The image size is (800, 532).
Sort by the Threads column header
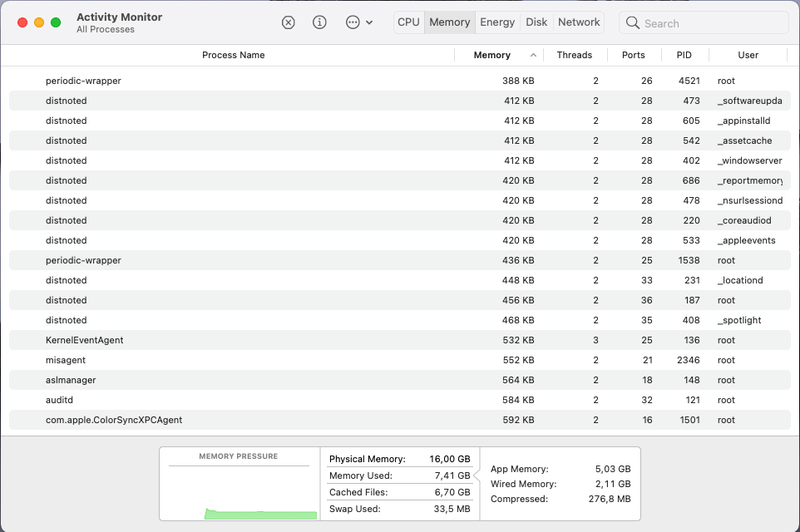[574, 55]
